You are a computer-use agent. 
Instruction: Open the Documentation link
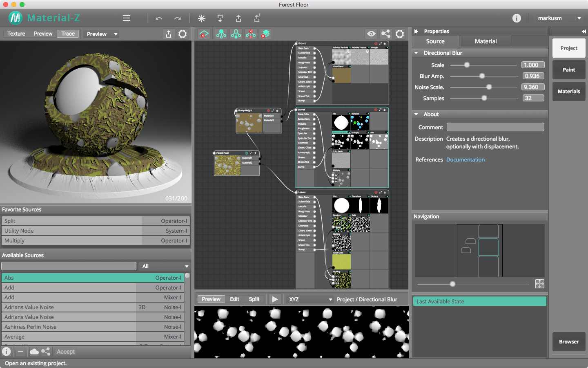pyautogui.click(x=465, y=160)
